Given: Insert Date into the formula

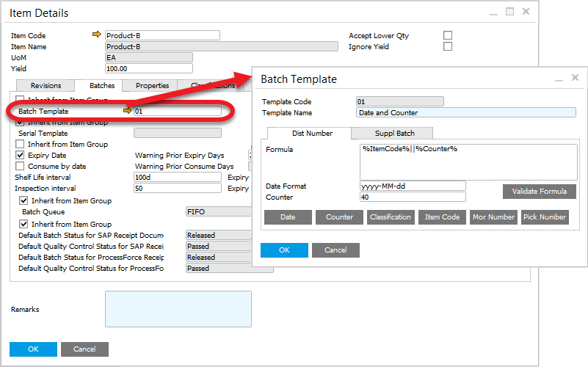Looking at the screenshot, I should pos(288,217).
